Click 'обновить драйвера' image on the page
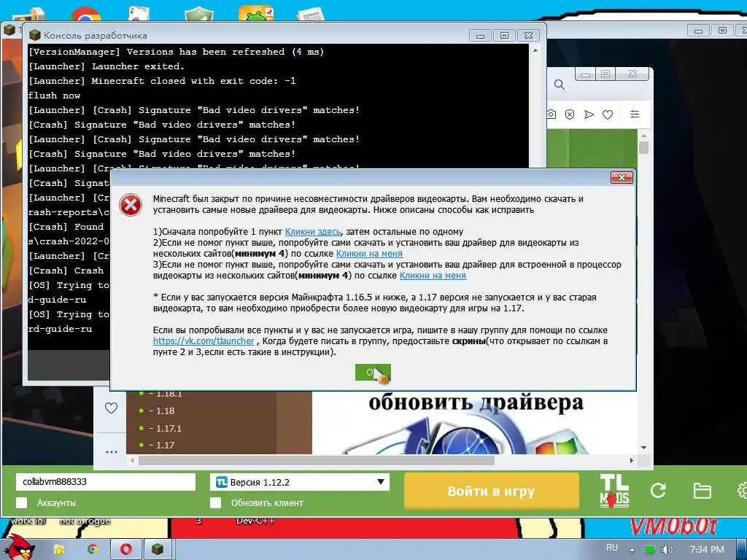The height and width of the screenshot is (560, 747). (476, 423)
